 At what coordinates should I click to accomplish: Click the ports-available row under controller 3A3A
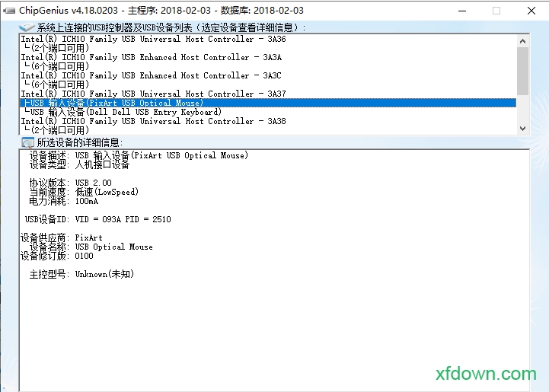[56, 66]
